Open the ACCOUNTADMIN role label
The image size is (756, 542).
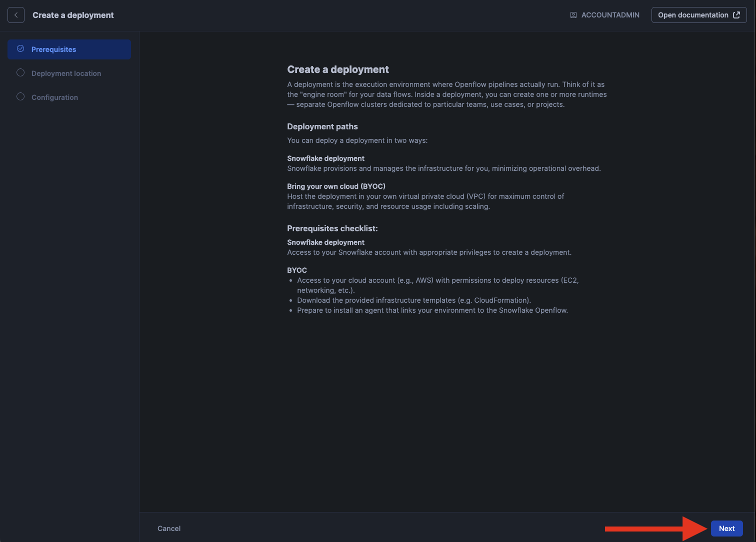(610, 15)
